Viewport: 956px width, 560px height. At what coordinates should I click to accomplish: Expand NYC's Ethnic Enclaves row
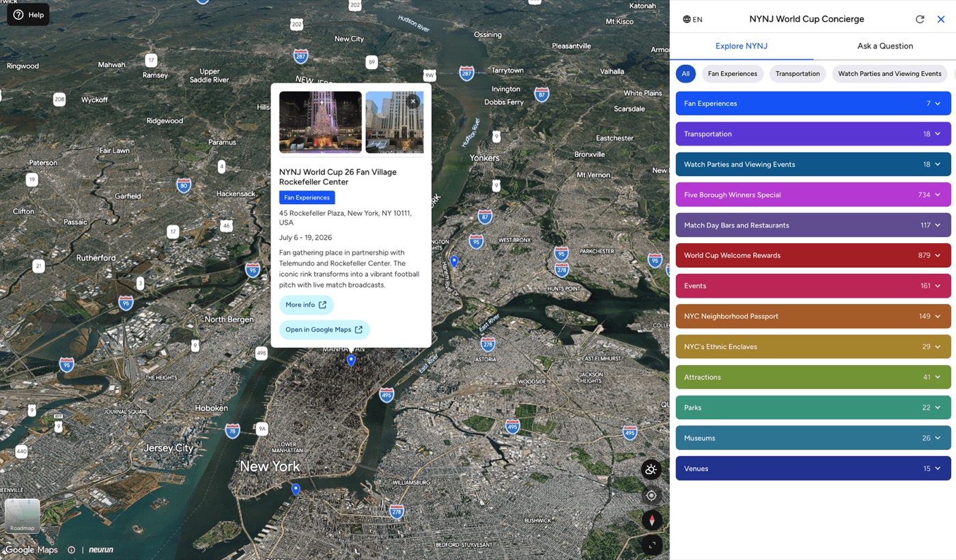[813, 347]
